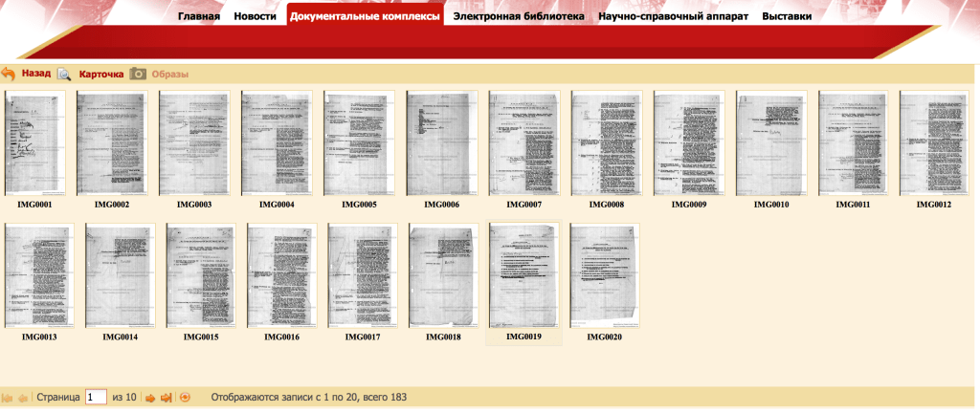Click the previous page arrow icon
The image size is (980, 413).
point(23,397)
